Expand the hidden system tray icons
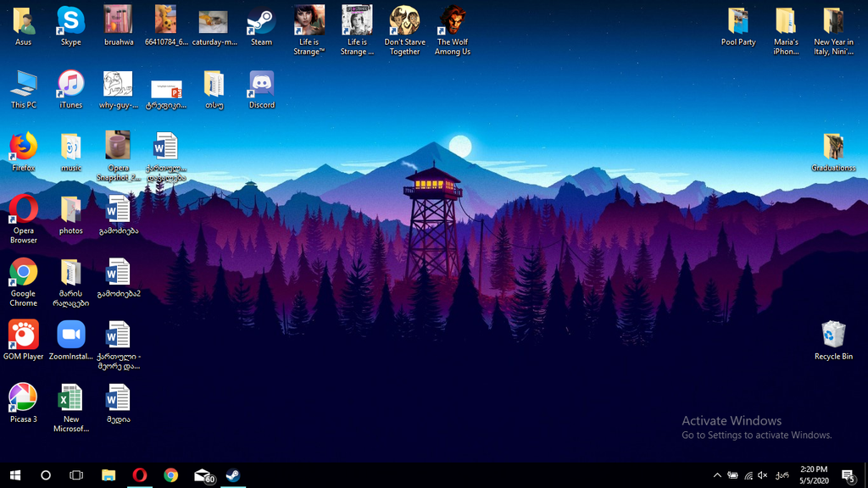868x488 pixels. [717, 475]
